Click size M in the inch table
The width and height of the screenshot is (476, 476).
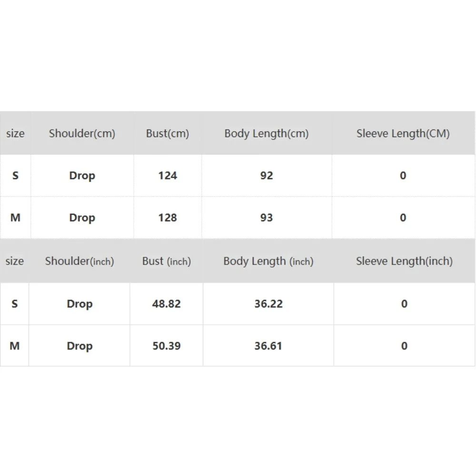coord(15,346)
